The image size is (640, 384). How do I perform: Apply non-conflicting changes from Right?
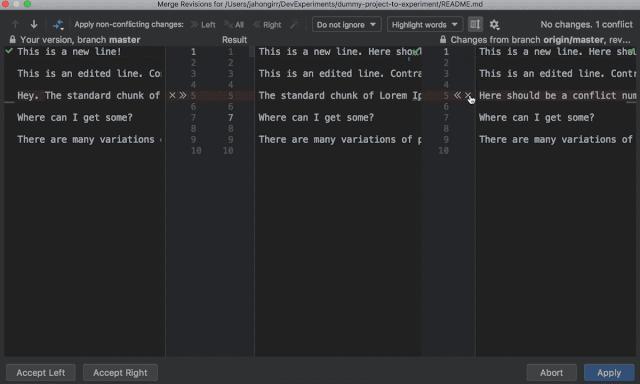tap(267, 24)
